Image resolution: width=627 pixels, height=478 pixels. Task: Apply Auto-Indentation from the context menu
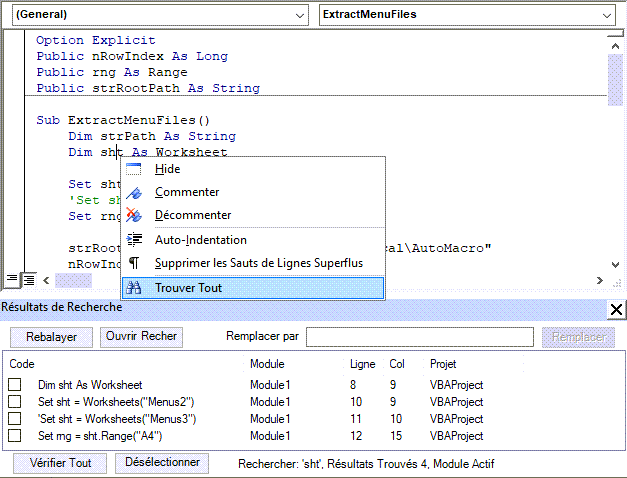pyautogui.click(x=253, y=240)
